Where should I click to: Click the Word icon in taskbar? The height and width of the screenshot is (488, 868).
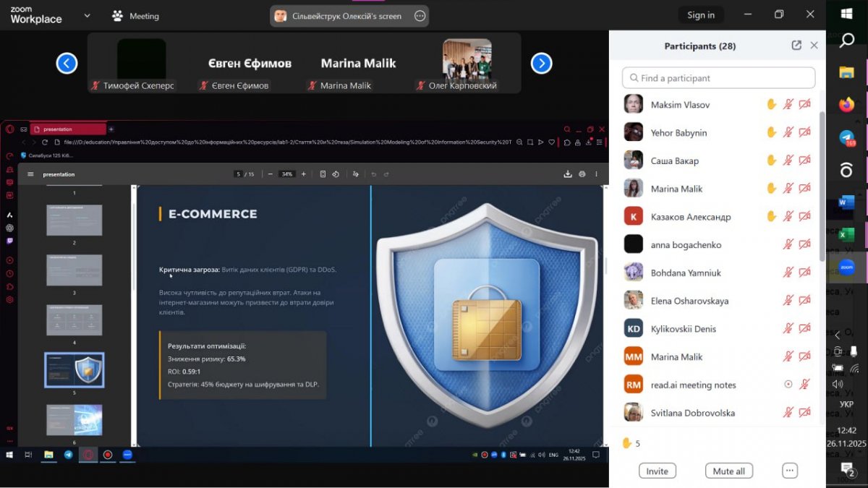point(846,203)
